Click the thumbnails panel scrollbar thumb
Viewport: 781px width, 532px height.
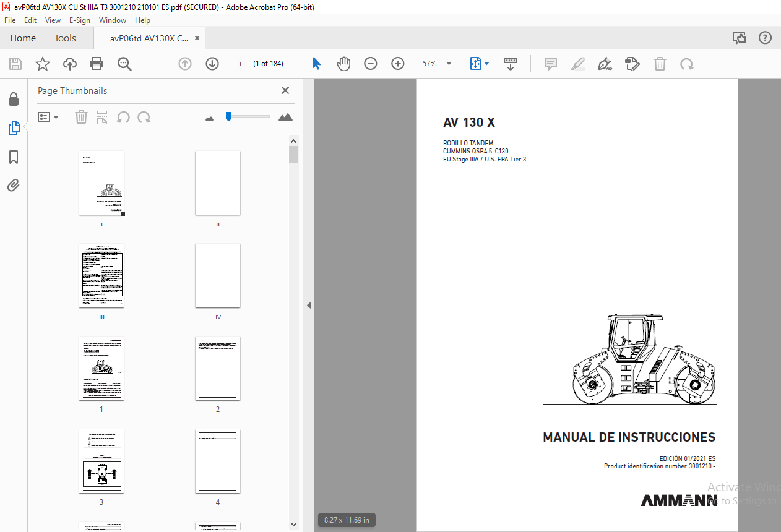[x=293, y=154]
